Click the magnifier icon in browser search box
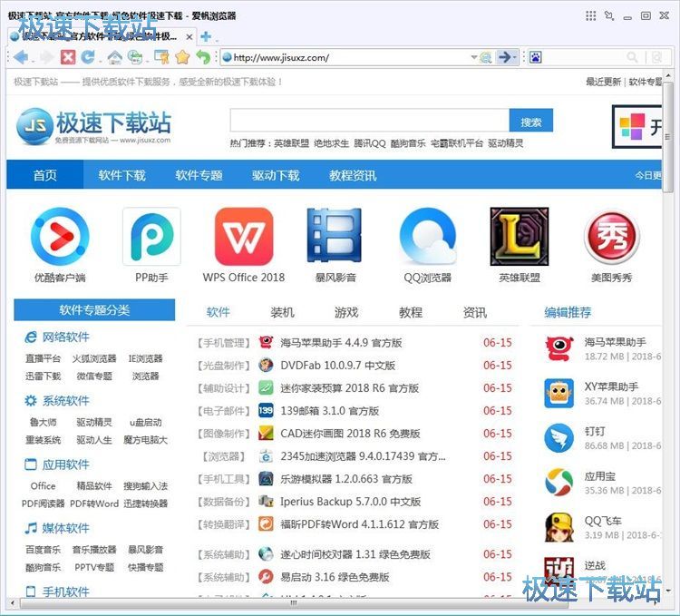 coord(632,57)
